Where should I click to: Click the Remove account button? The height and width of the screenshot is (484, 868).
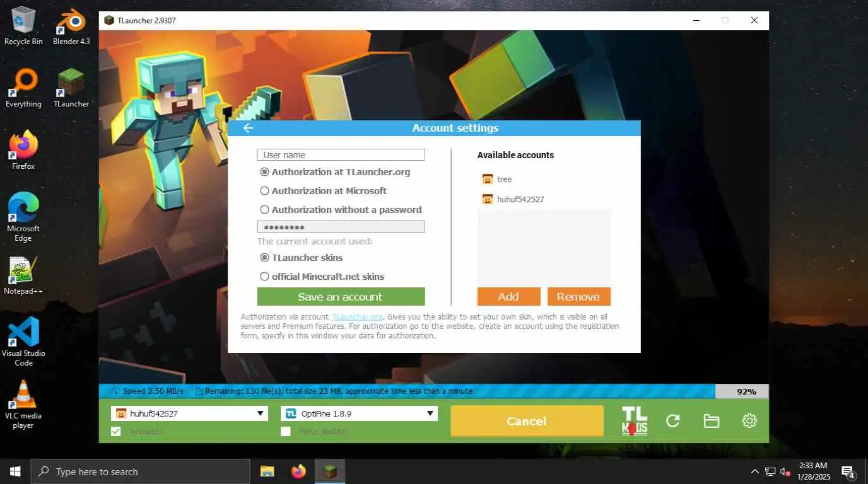click(x=578, y=297)
